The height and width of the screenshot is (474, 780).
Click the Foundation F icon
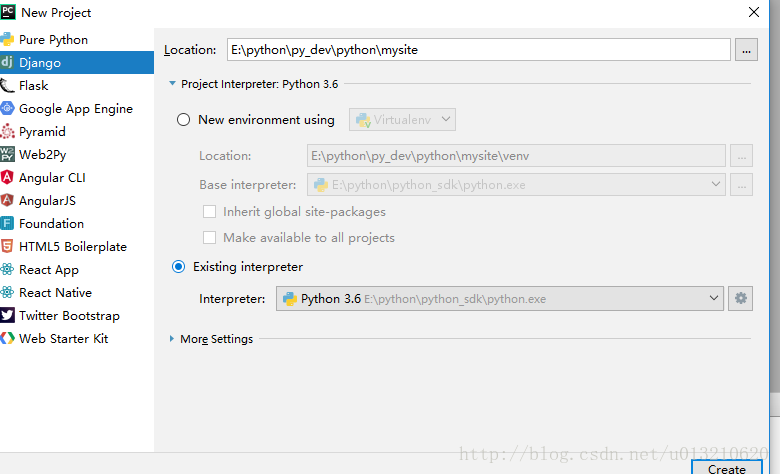point(7,223)
